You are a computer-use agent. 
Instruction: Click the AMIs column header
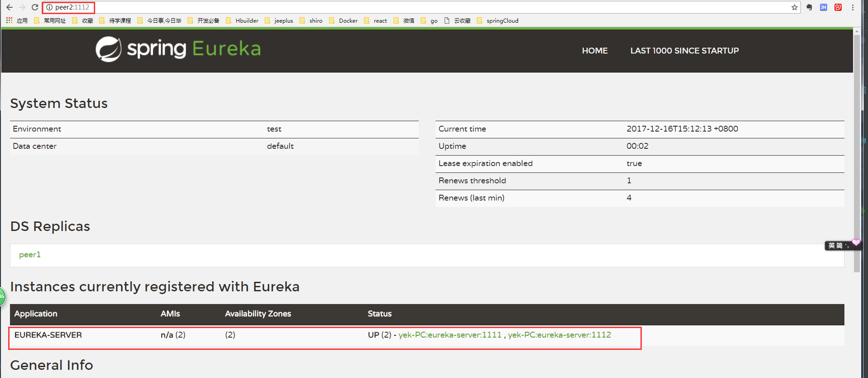170,314
